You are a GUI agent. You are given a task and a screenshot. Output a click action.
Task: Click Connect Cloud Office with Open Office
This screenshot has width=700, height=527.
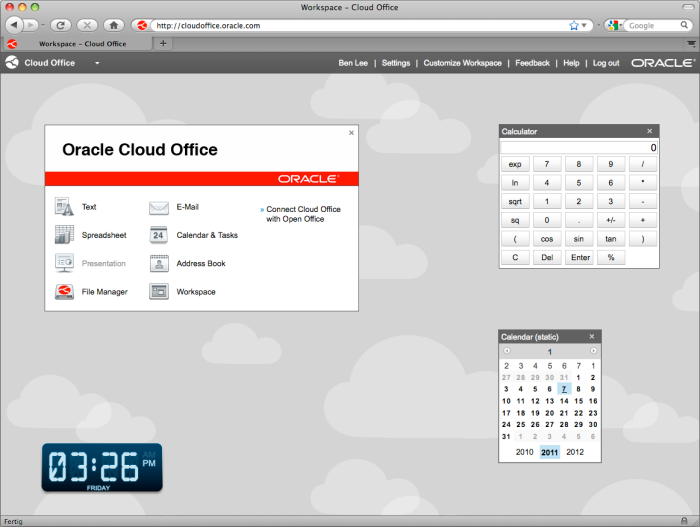point(303,214)
